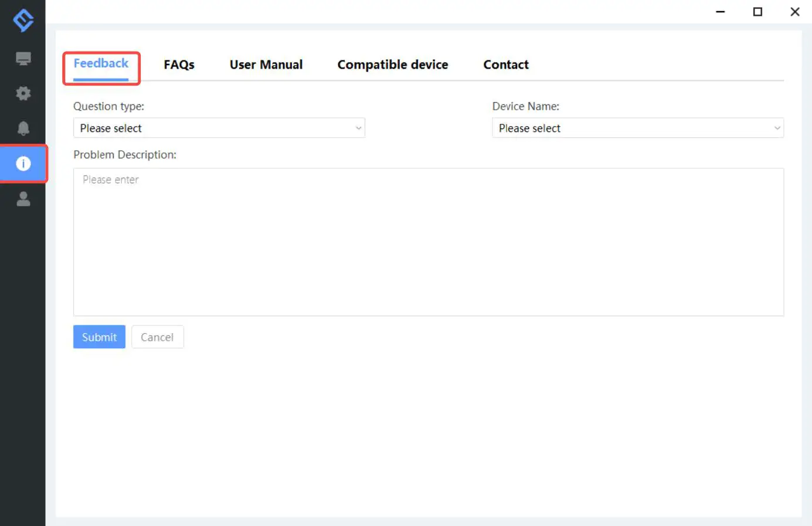The height and width of the screenshot is (526, 812).
Task: Open the Compatible device tab
Action: 392,65
